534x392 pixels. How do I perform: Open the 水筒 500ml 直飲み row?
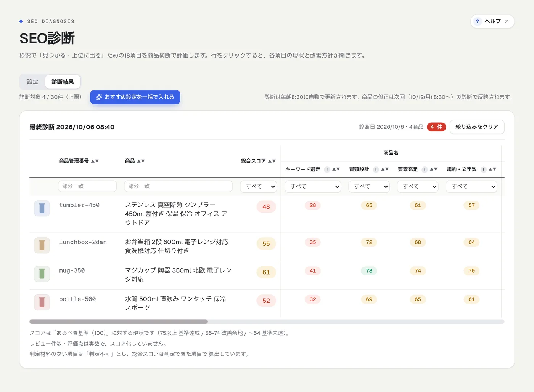pos(267,304)
